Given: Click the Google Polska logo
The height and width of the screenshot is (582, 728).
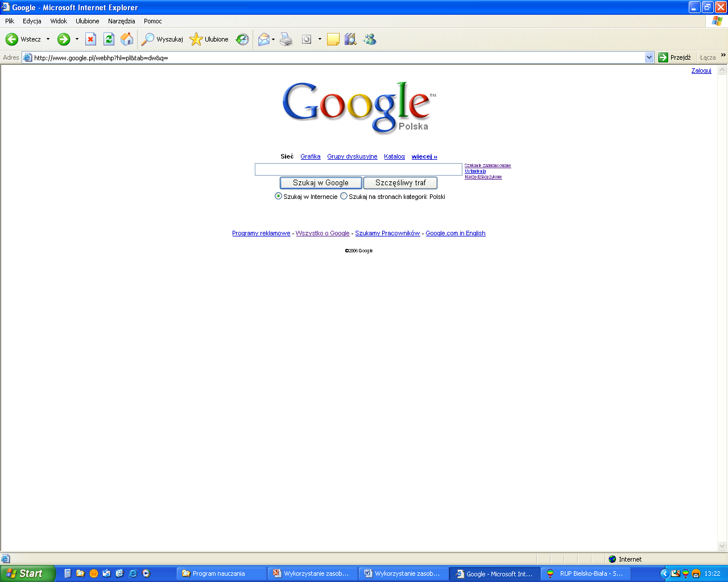Looking at the screenshot, I should coord(359,107).
